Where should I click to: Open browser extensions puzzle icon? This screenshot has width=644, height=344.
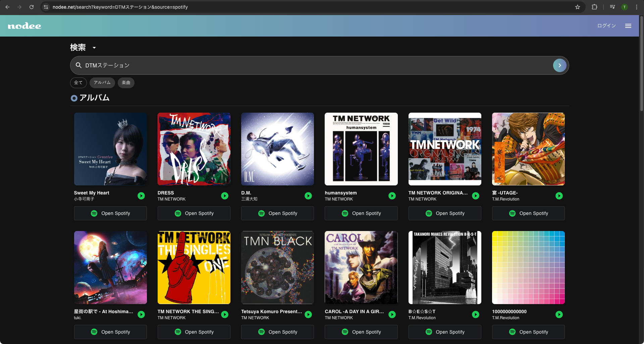[594, 7]
